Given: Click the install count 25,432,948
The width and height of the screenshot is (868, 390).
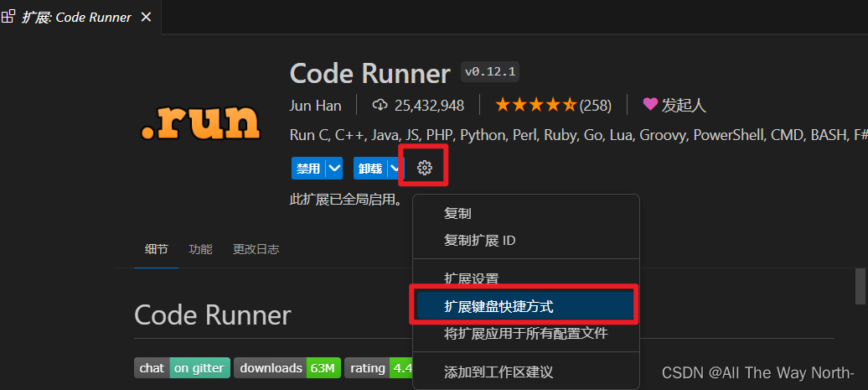Looking at the screenshot, I should [429, 105].
